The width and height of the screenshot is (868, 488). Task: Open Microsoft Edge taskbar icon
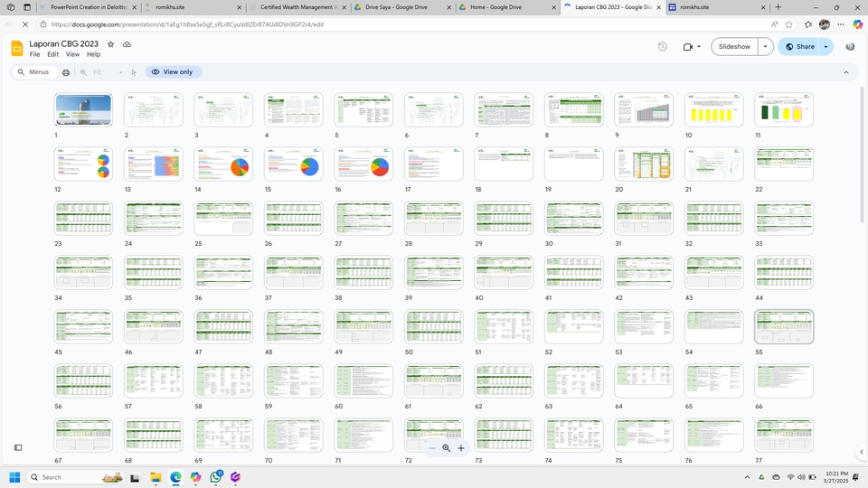coord(175,477)
